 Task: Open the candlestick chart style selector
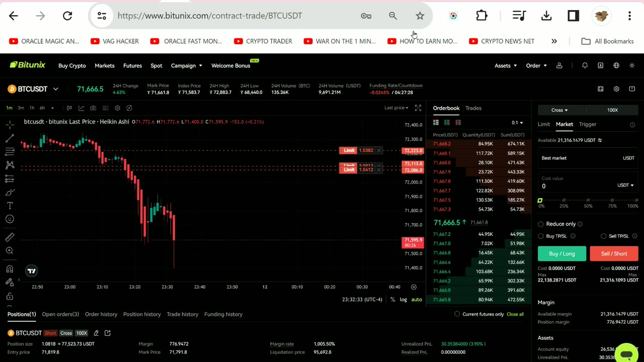(69, 108)
